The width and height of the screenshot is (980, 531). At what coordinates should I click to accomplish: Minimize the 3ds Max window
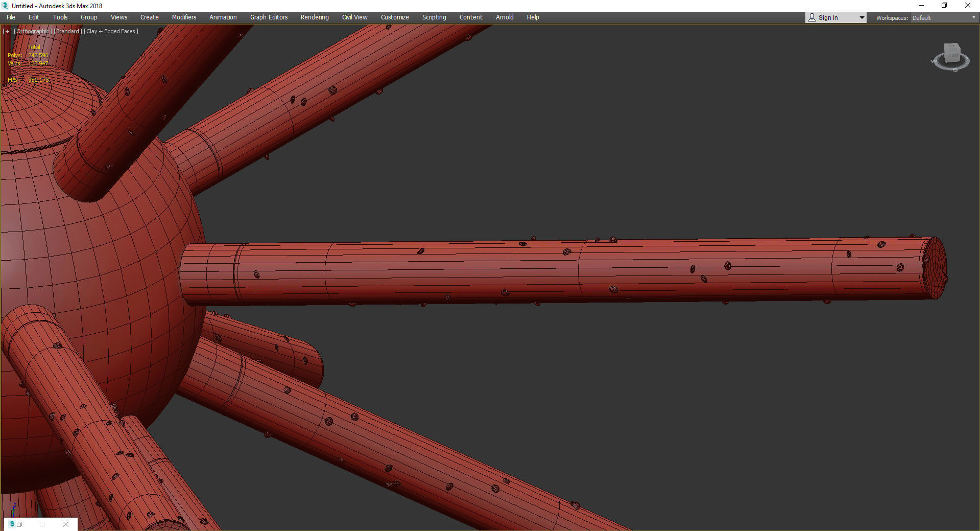(921, 6)
